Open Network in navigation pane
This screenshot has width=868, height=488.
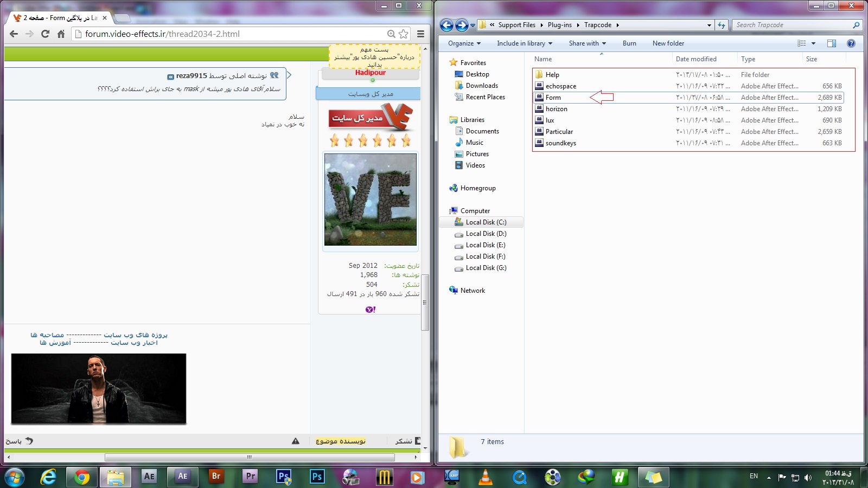[x=473, y=291]
